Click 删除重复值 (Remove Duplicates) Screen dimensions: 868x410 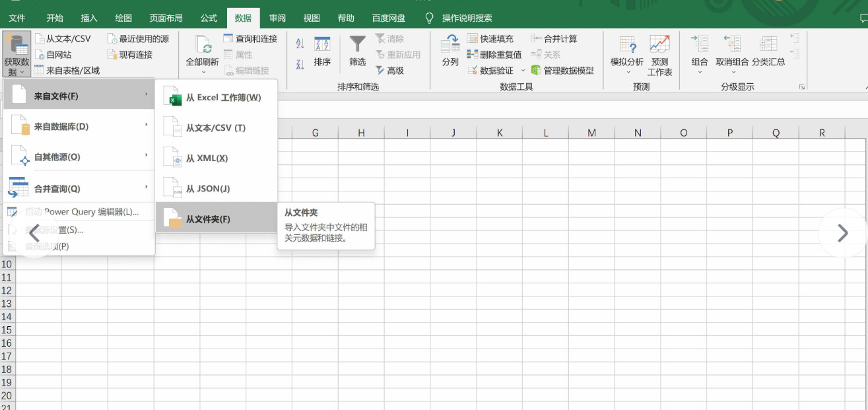click(x=494, y=55)
